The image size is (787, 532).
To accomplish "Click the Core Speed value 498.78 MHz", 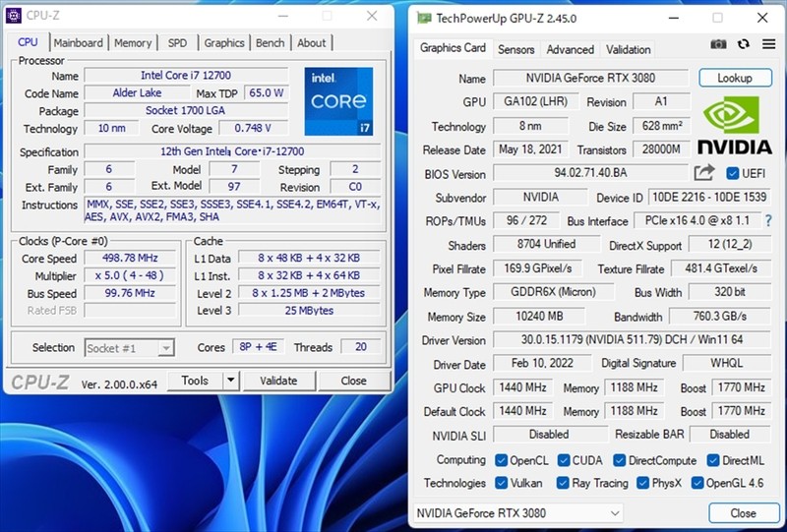I will [130, 258].
